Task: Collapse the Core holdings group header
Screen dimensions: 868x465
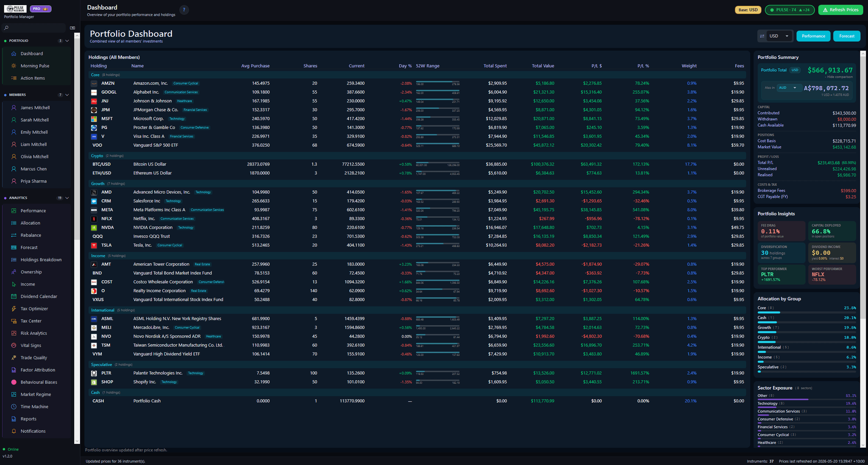Action: pos(106,75)
